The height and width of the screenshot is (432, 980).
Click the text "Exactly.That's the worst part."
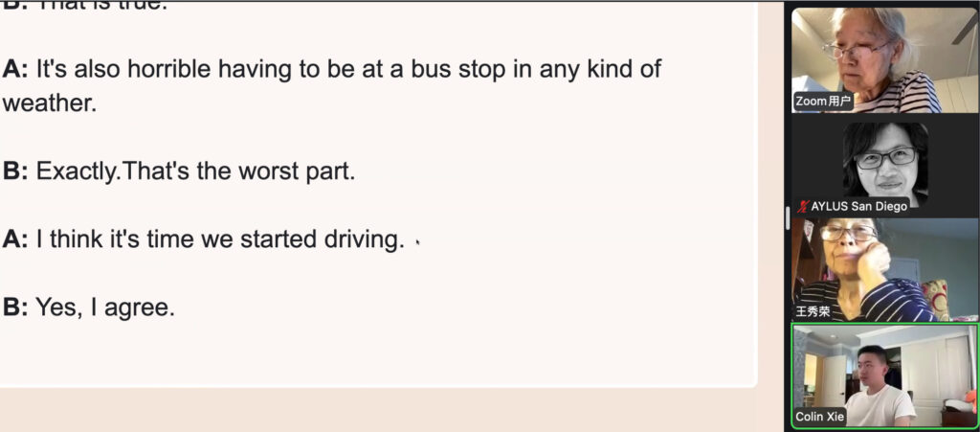click(x=195, y=172)
